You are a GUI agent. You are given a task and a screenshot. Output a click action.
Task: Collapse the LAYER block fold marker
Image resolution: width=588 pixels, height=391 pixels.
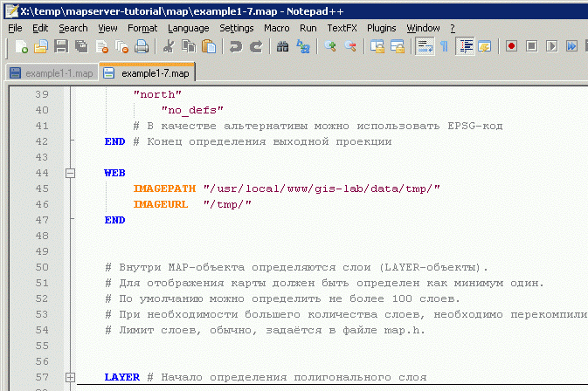click(71, 377)
